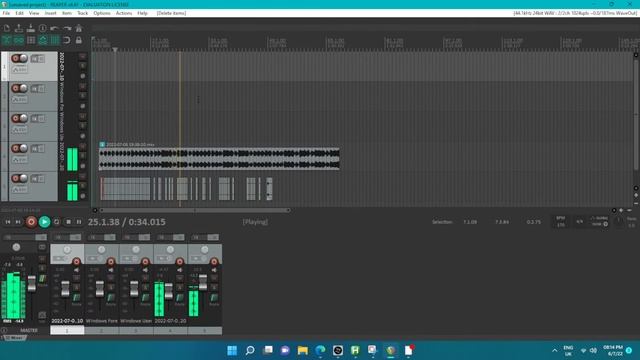Arm mixer strip 5 for recording

[x=214, y=262]
